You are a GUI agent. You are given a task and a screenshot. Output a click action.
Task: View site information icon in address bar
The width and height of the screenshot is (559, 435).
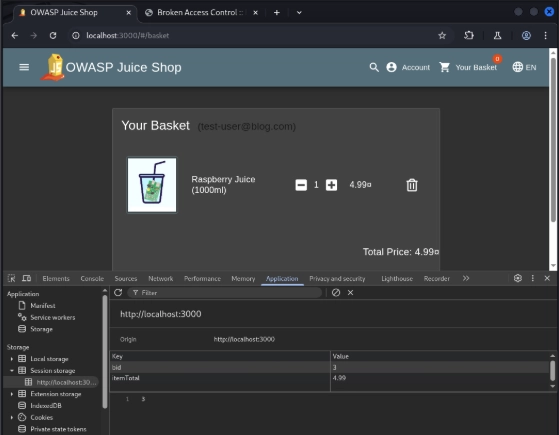pos(76,35)
